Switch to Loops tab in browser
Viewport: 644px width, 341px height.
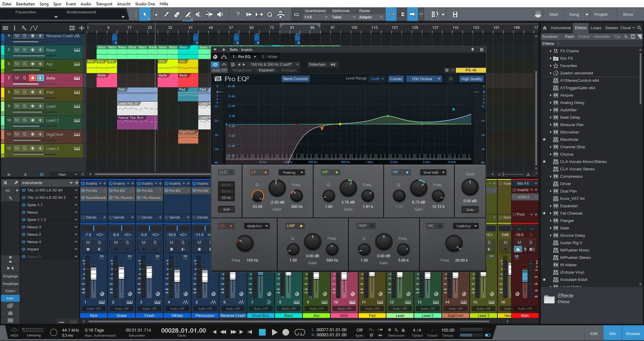tap(596, 28)
